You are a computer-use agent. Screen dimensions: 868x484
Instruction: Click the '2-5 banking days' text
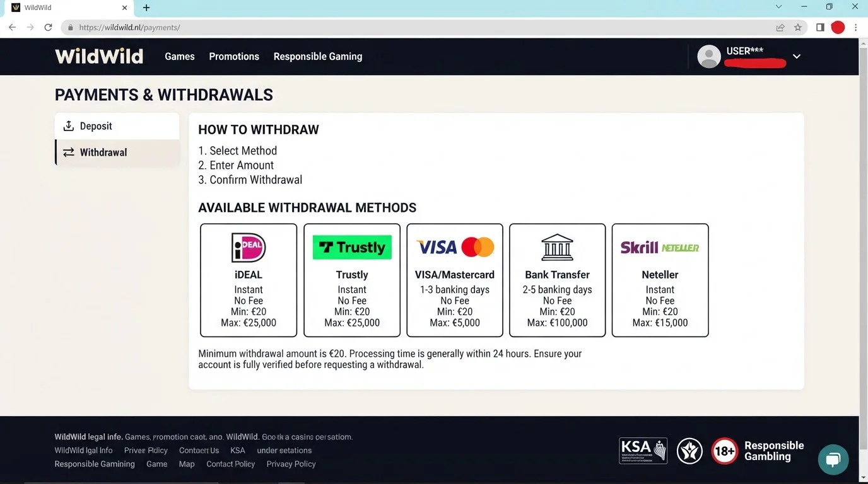point(558,290)
